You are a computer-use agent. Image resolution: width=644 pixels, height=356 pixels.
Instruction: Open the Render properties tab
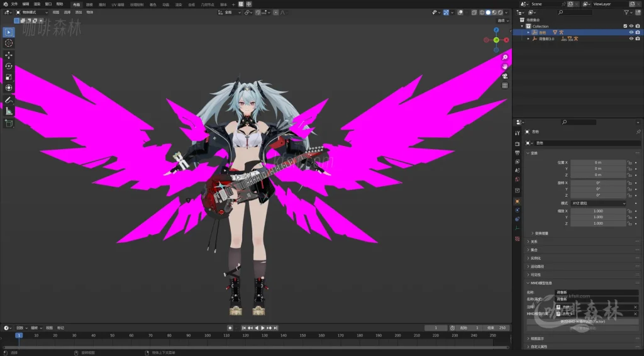517,143
